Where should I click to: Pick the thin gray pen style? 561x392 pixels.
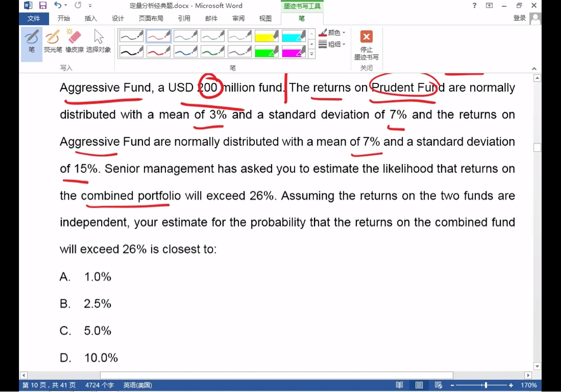(x=239, y=36)
